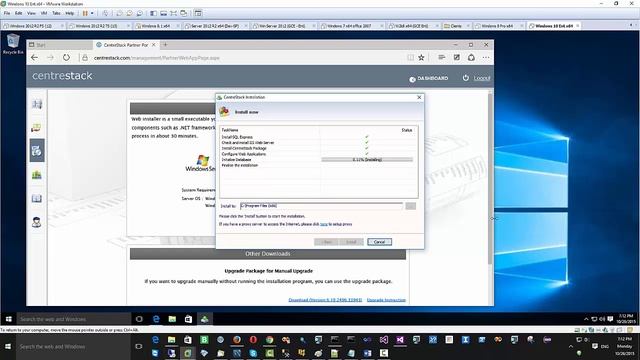
Task: Click proxy setup 'here' link in installer
Action: [324, 224]
